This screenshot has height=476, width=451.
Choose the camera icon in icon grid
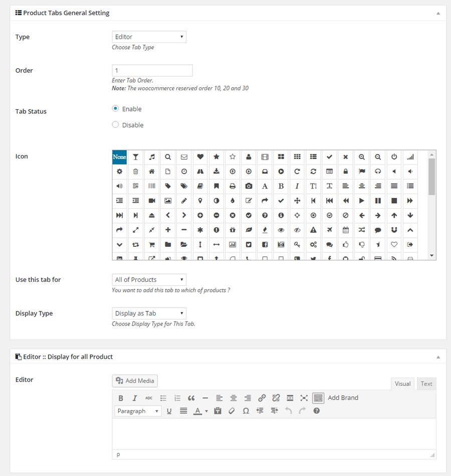coord(249,186)
